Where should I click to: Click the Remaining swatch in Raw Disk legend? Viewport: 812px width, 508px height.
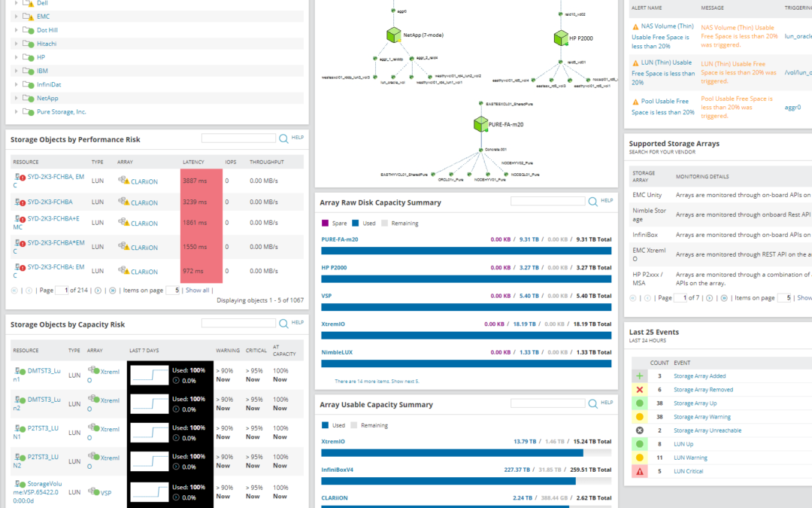point(384,224)
